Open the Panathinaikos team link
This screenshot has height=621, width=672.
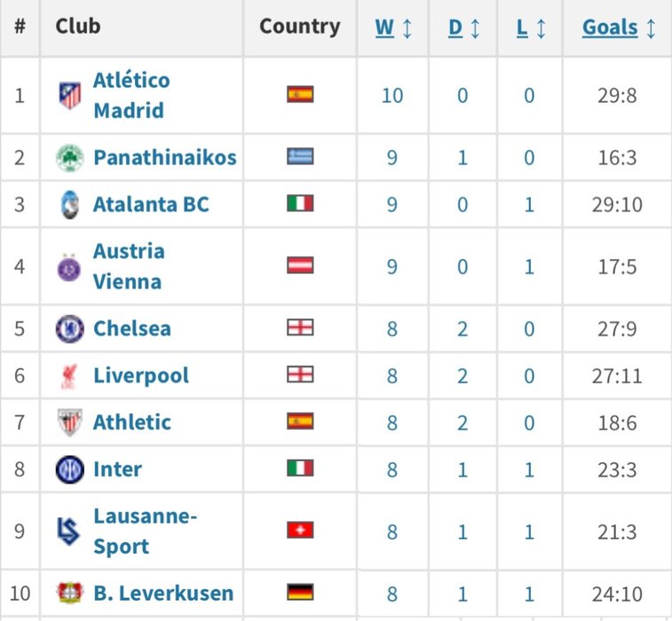(x=165, y=158)
